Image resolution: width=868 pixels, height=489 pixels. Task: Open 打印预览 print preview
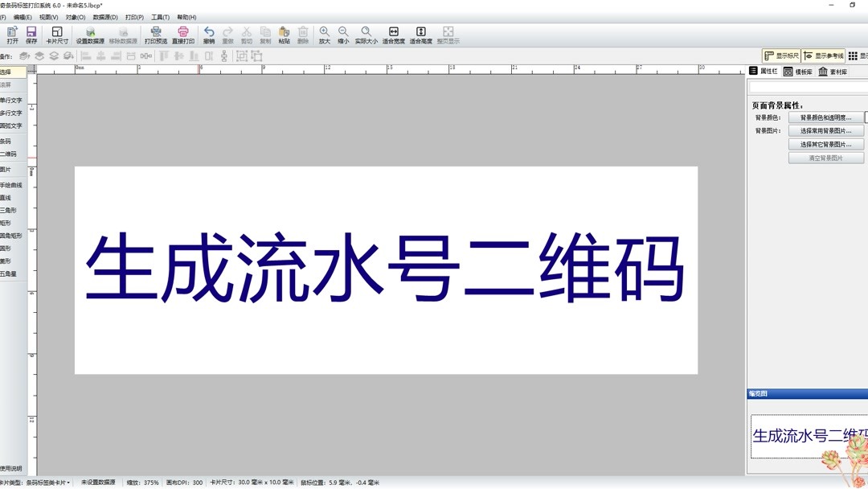155,34
